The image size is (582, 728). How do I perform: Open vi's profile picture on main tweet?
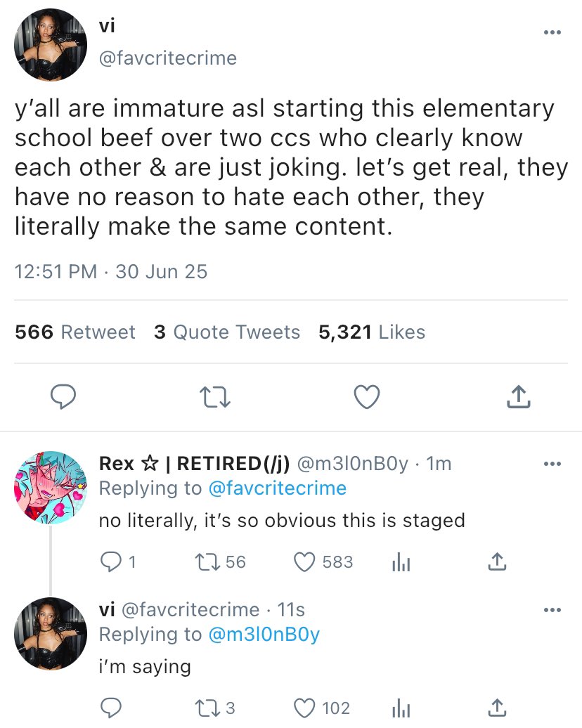pos(50,45)
